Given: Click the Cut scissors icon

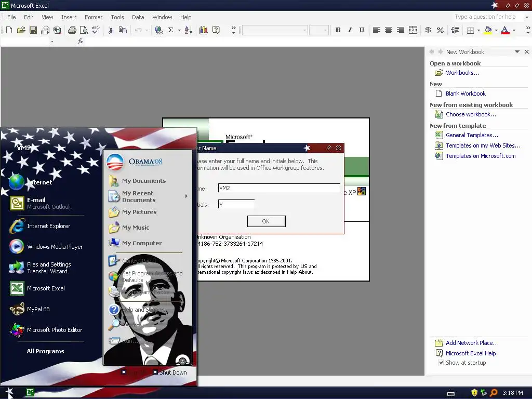Looking at the screenshot, I should (111, 30).
